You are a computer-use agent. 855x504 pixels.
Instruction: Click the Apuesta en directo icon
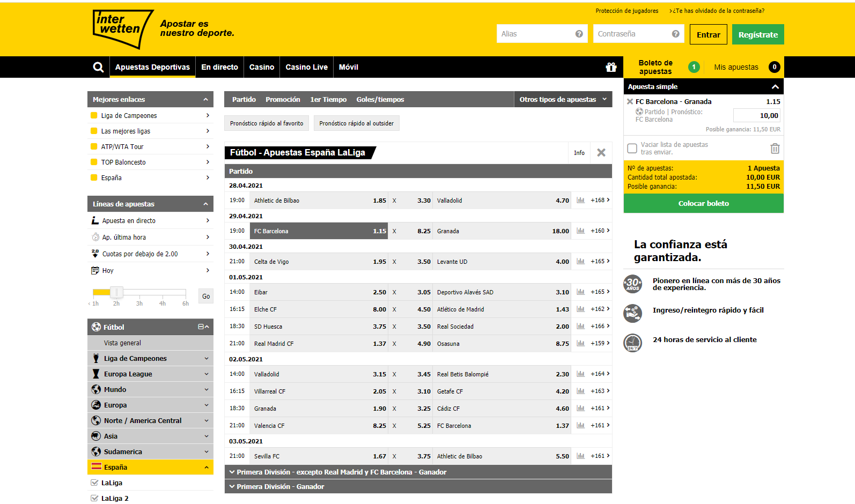95,220
